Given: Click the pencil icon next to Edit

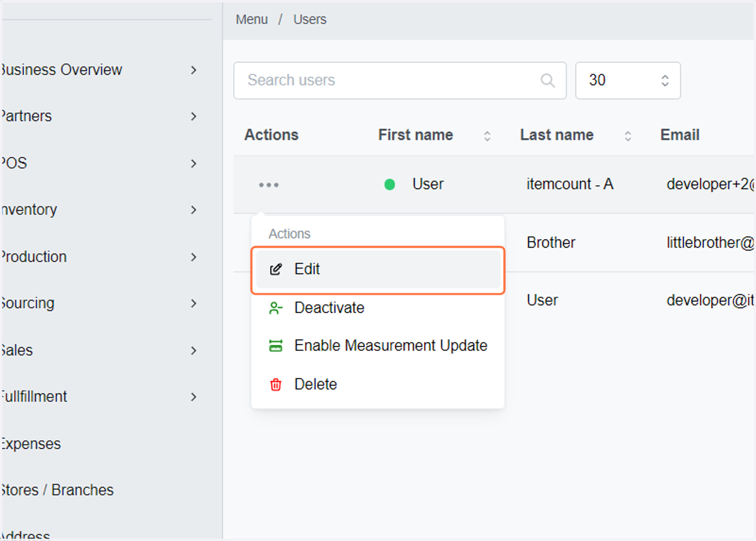Looking at the screenshot, I should [x=275, y=269].
